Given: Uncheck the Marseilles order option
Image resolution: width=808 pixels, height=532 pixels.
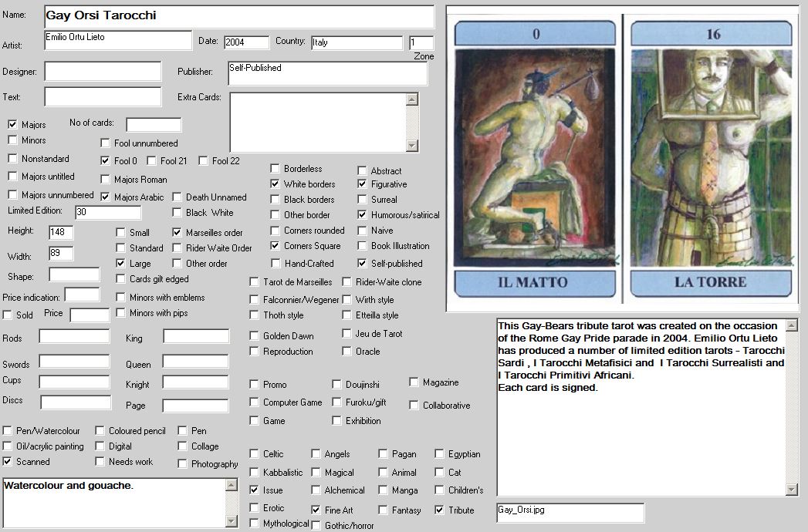Looking at the screenshot, I should [177, 233].
